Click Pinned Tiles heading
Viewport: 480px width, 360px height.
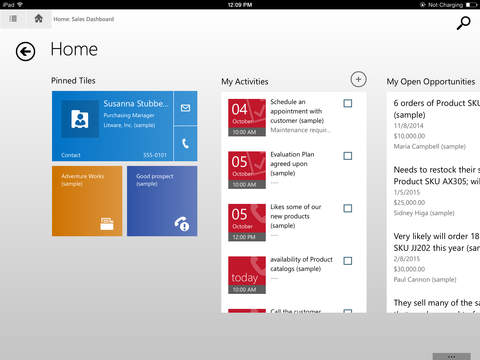pos(73,81)
